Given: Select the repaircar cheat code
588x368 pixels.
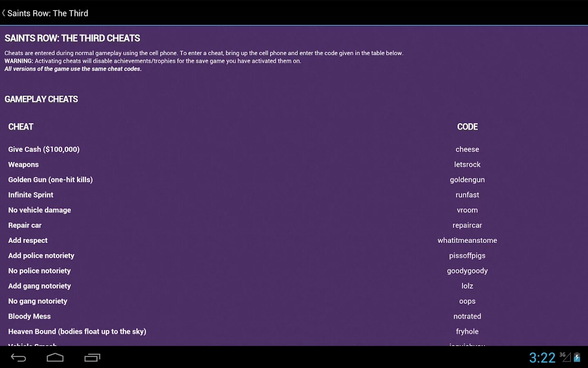Looking at the screenshot, I should coord(468,225).
